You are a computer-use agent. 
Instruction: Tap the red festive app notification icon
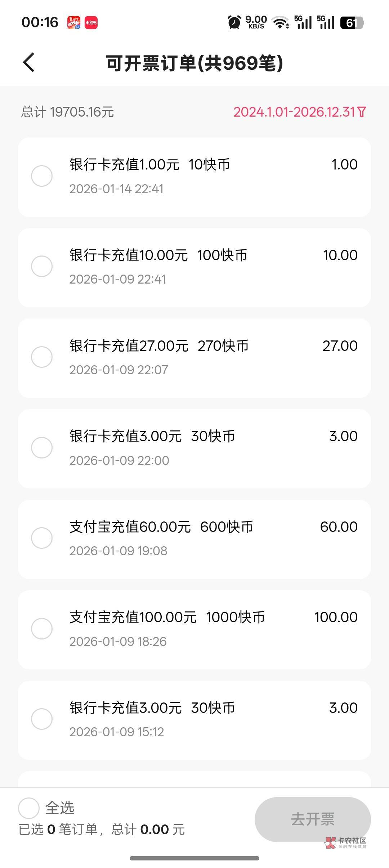point(74,22)
